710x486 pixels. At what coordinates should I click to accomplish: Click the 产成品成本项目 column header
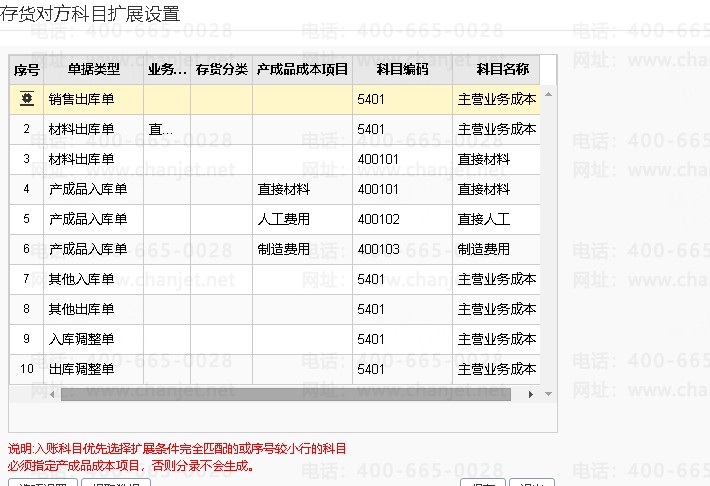pos(302,70)
